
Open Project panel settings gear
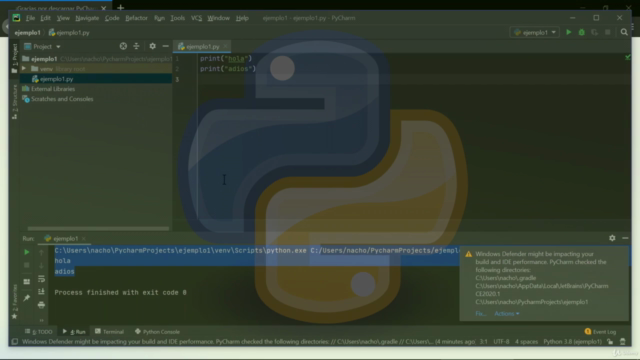[152, 46]
